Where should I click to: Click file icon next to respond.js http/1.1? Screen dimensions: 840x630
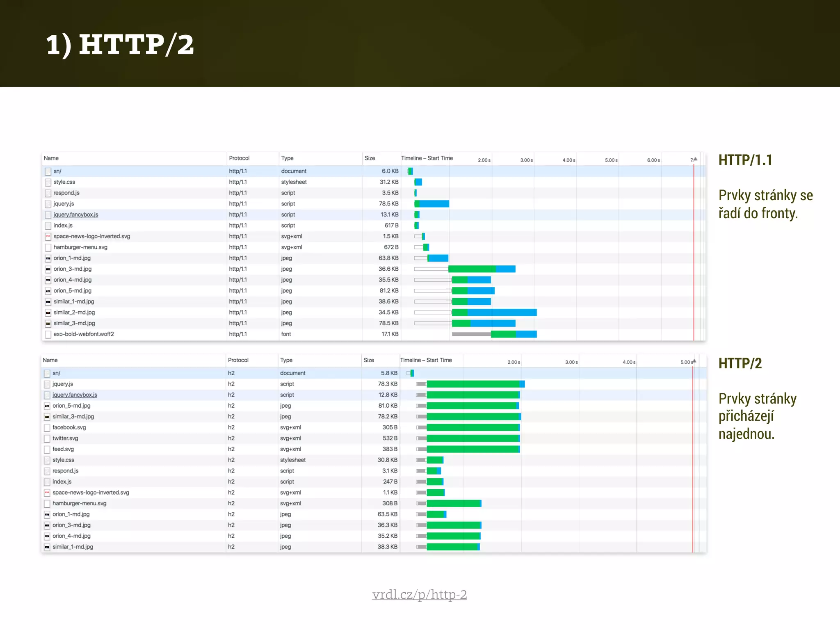click(x=48, y=193)
